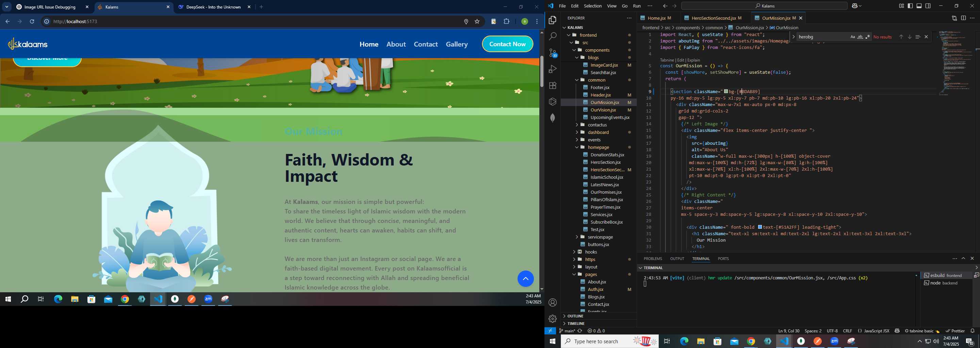The width and height of the screenshot is (980, 348).
Task: Open the OUTPUT panel tab
Action: [x=677, y=258]
